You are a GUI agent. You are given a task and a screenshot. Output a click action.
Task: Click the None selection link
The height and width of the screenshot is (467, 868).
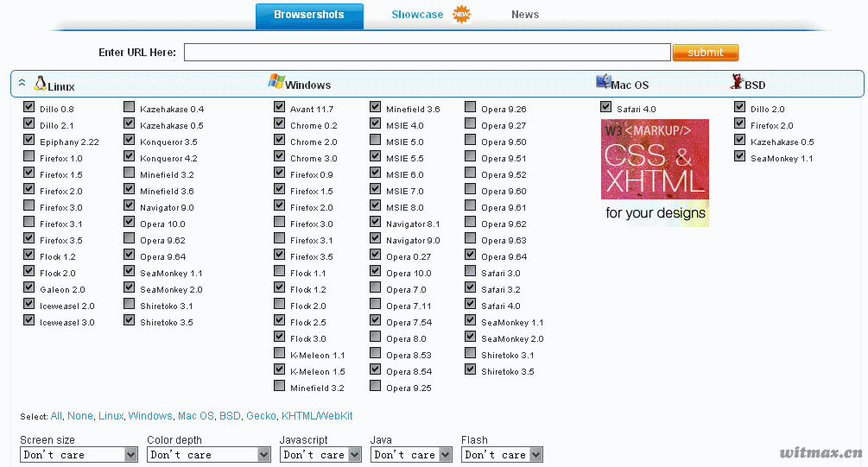coord(80,415)
